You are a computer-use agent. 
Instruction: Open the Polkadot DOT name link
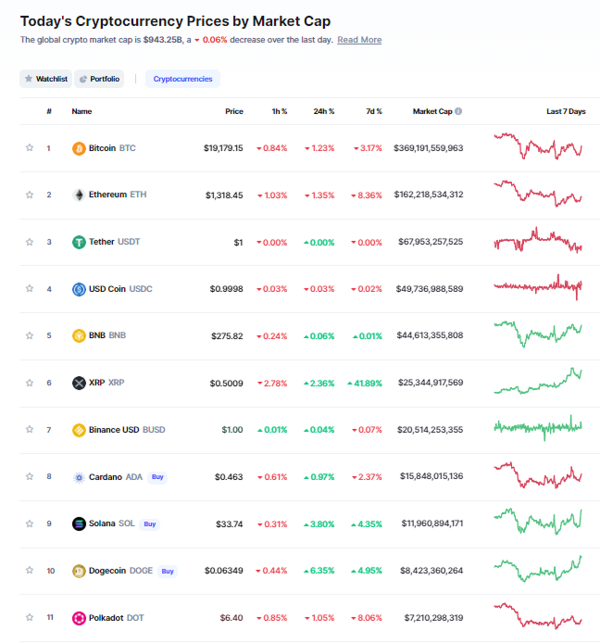[x=116, y=618]
